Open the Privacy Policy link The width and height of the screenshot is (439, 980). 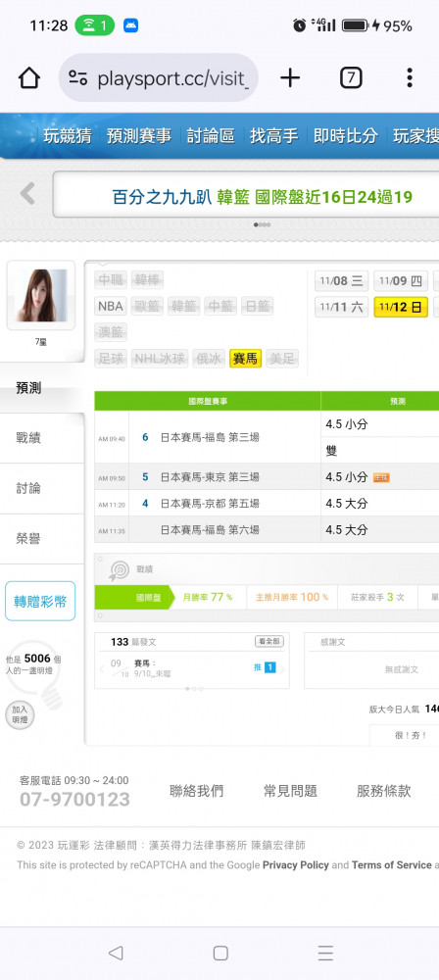296,865
